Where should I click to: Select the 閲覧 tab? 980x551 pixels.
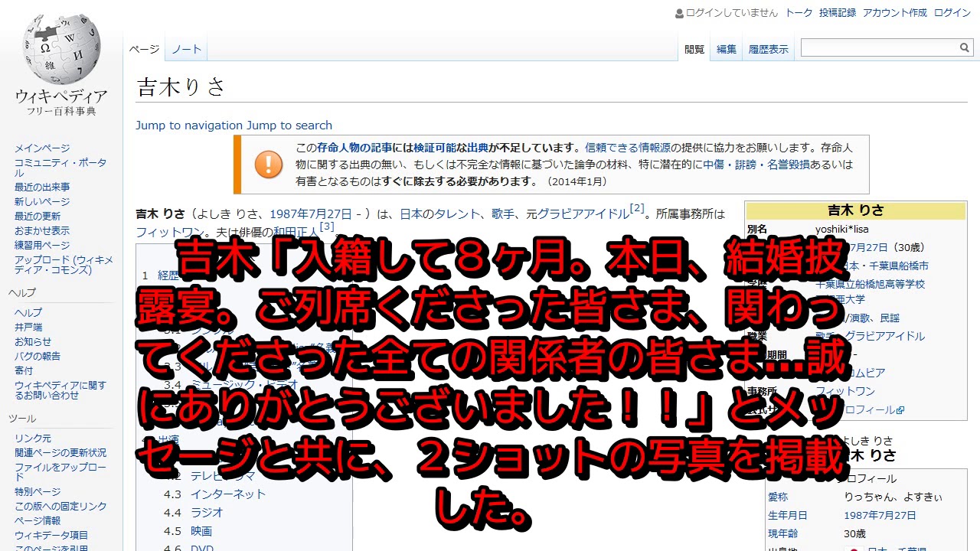tap(694, 49)
